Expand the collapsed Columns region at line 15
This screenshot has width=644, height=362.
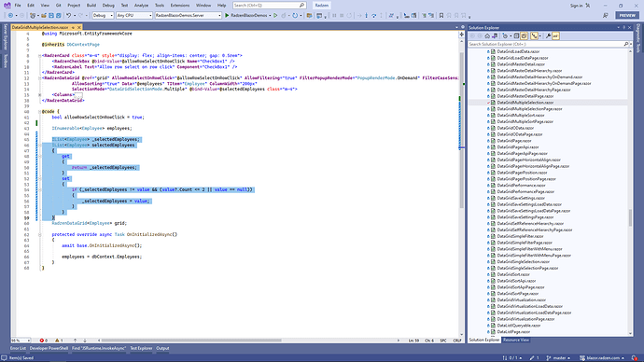[x=39, y=95]
